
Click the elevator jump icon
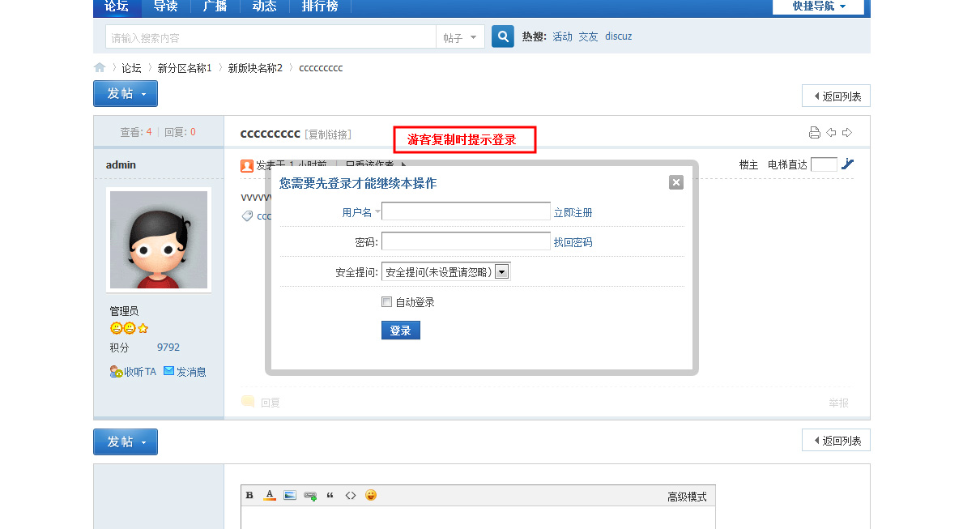click(847, 164)
